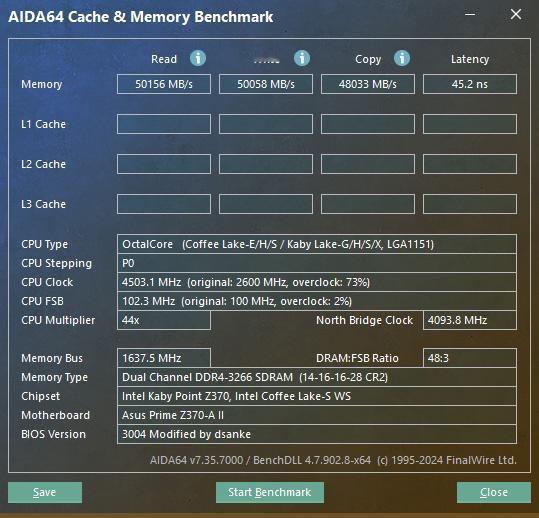Viewport: 539px width, 518px height.
Task: Click the North Bridge Clock value 4093.8 MHz
Action: pyautogui.click(x=470, y=320)
